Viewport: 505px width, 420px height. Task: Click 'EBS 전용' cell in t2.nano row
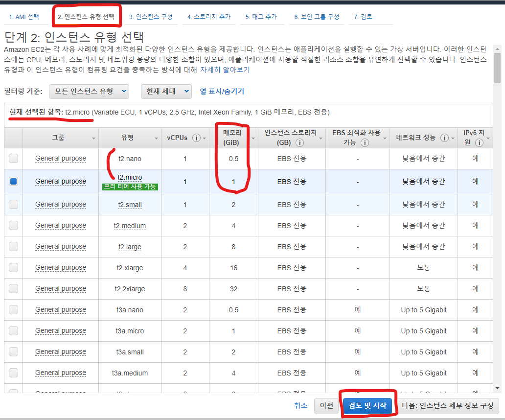tap(292, 159)
